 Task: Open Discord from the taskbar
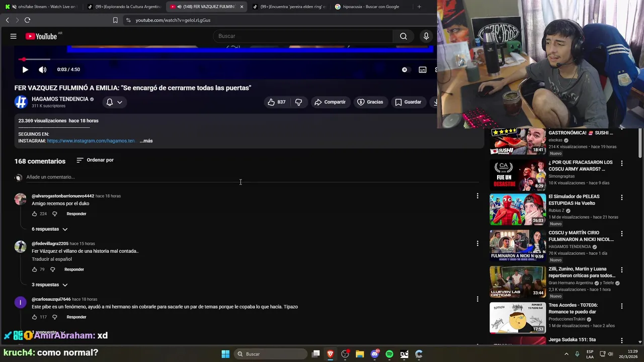tap(375, 354)
